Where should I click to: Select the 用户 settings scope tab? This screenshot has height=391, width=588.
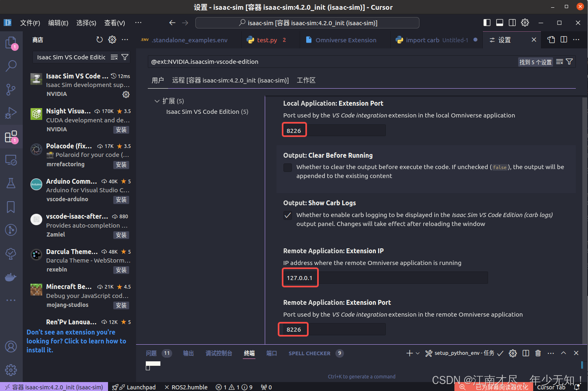(158, 80)
